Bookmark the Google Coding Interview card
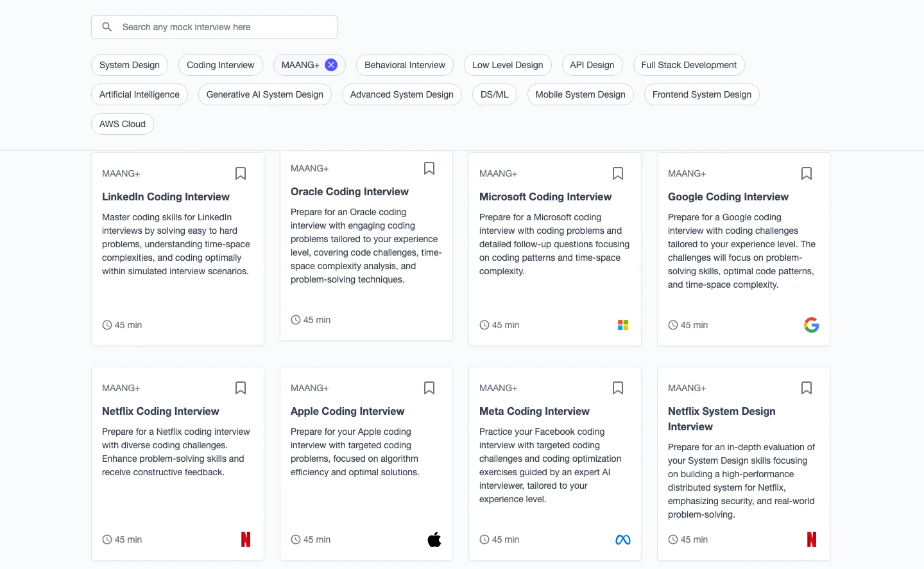The width and height of the screenshot is (924, 569). (807, 173)
